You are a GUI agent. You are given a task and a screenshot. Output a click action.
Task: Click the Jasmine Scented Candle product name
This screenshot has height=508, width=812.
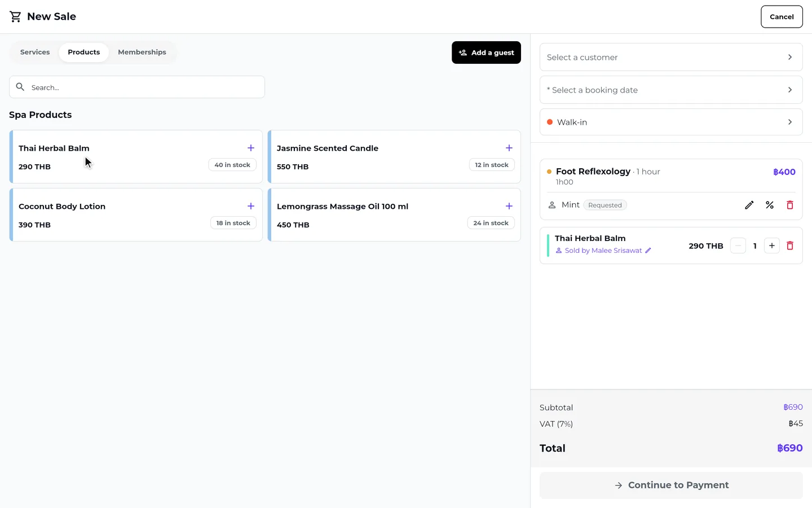pos(328,148)
